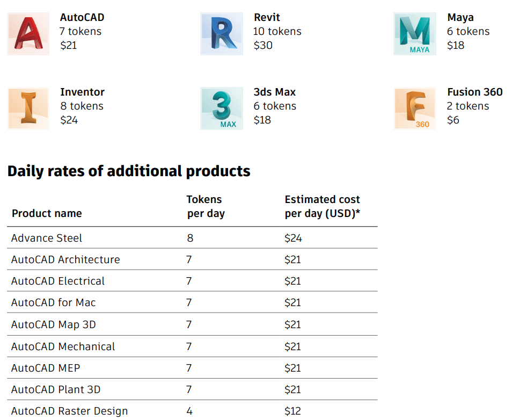Click '$30' price under Revit
512x420 pixels.
(263, 45)
